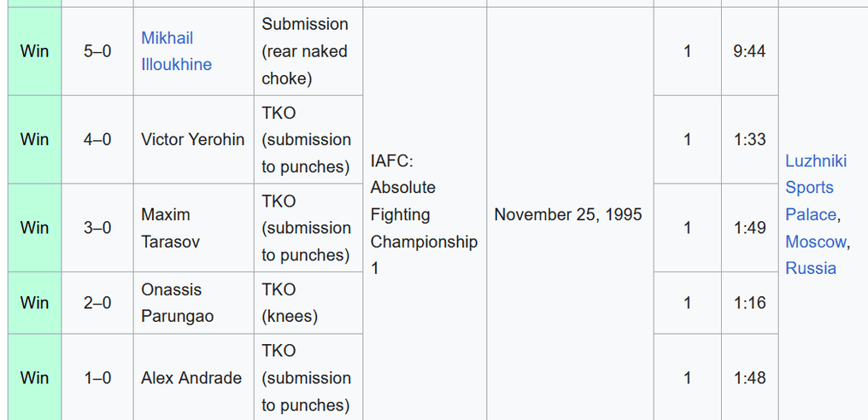This screenshot has width=868, height=420.
Task: Click the Win cell beside 2–0
Action: [35, 303]
